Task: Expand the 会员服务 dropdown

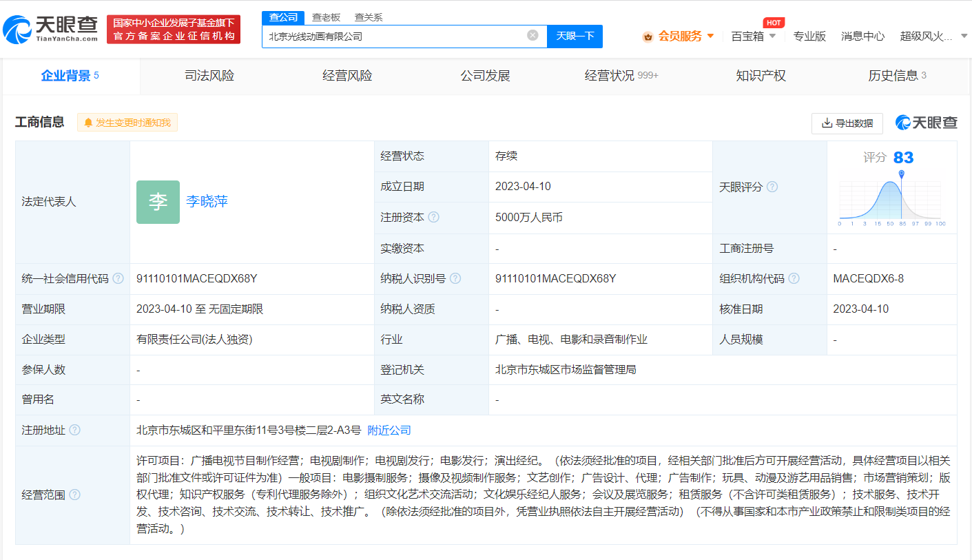Action: (x=678, y=36)
